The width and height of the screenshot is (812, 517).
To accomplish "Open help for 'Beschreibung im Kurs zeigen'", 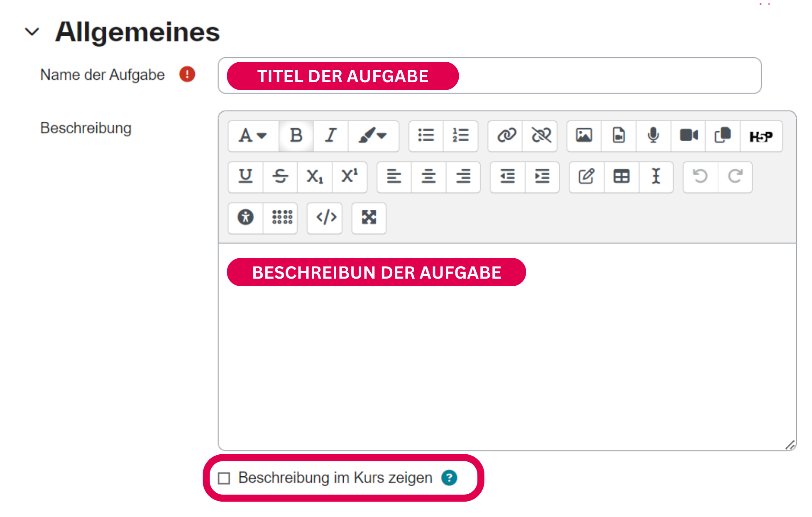I will [449, 478].
